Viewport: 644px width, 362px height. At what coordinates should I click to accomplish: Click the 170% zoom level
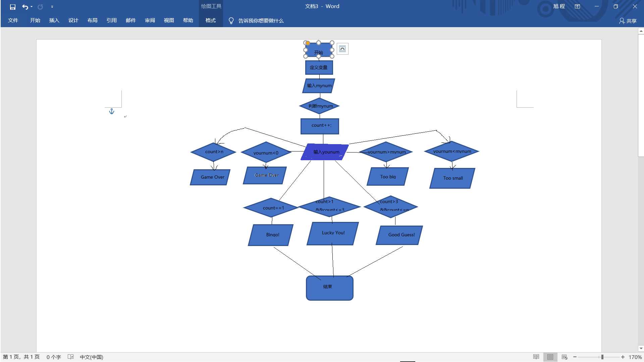(x=635, y=357)
